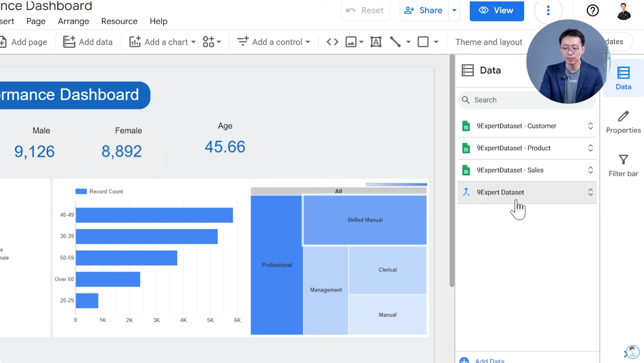Click the line drawing tool icon
This screenshot has width=644, height=363.
pyautogui.click(x=395, y=42)
